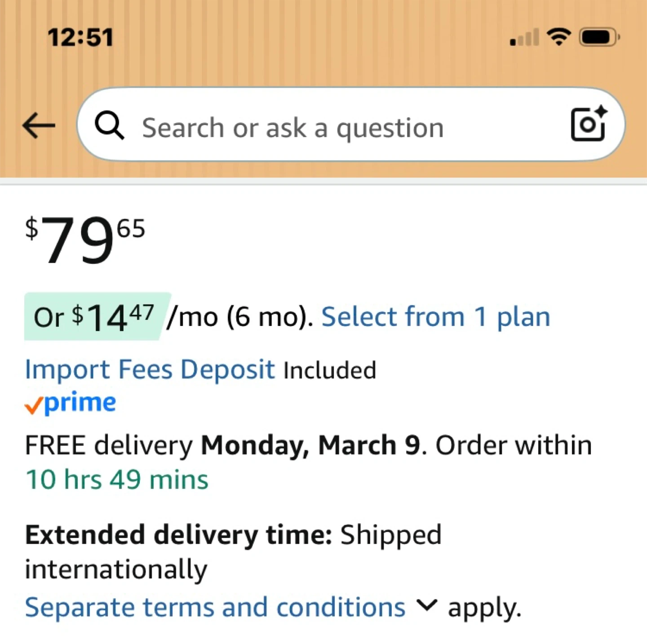
Task: Tap the "FREE delivery" text
Action: (x=109, y=445)
